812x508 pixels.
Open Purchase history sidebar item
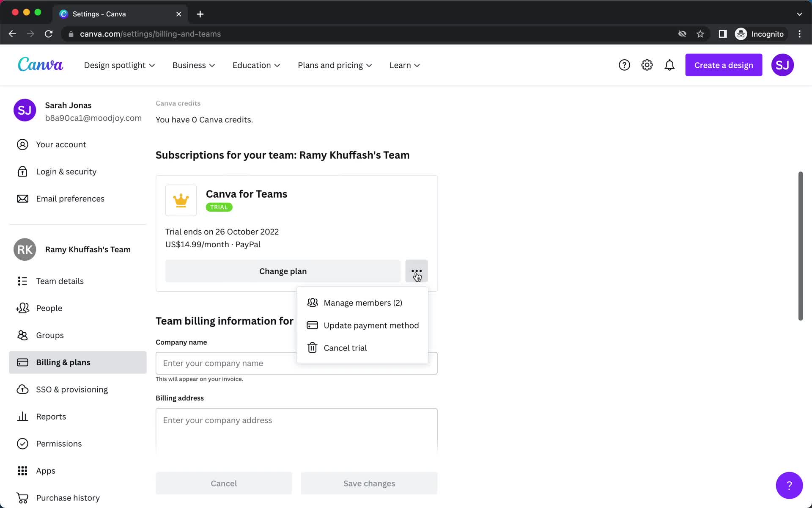click(78, 498)
